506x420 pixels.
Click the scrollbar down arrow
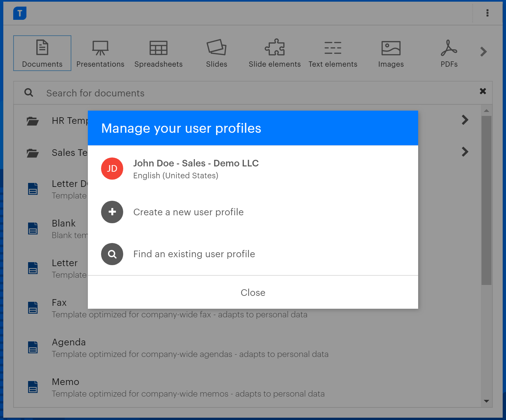pos(487,401)
